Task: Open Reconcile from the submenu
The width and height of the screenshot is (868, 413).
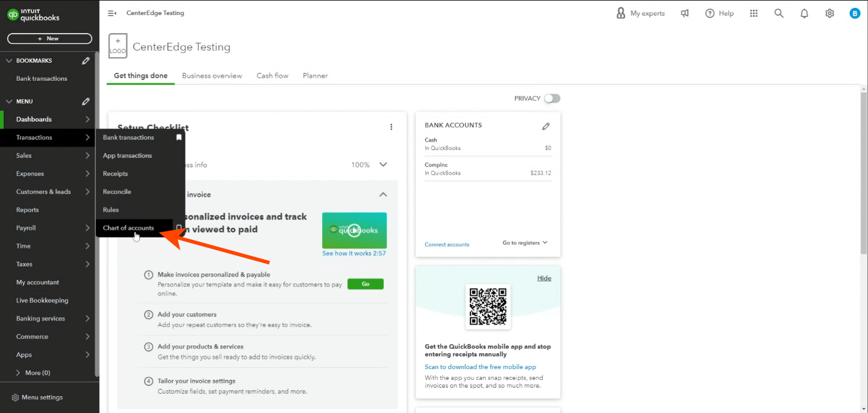Action: coord(117,192)
